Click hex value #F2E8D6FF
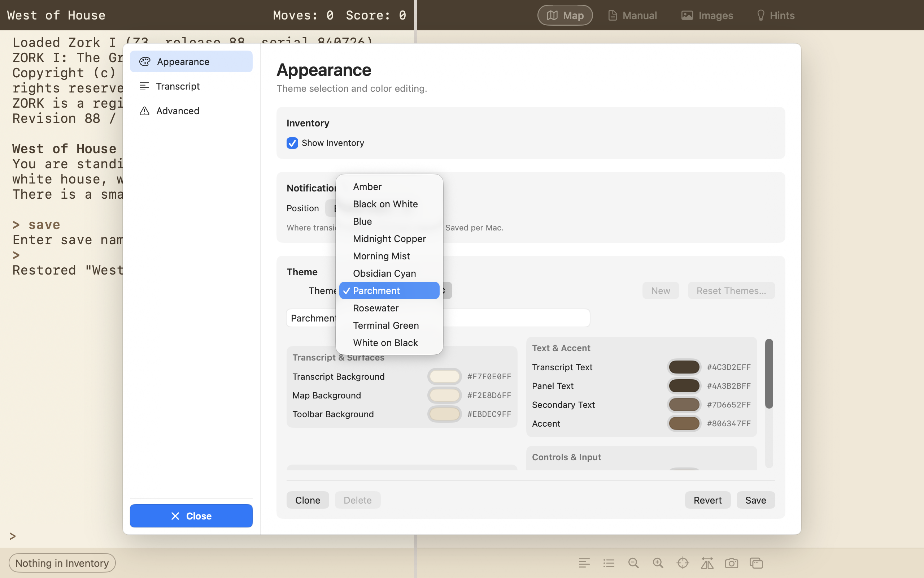The image size is (924, 578). click(x=489, y=395)
